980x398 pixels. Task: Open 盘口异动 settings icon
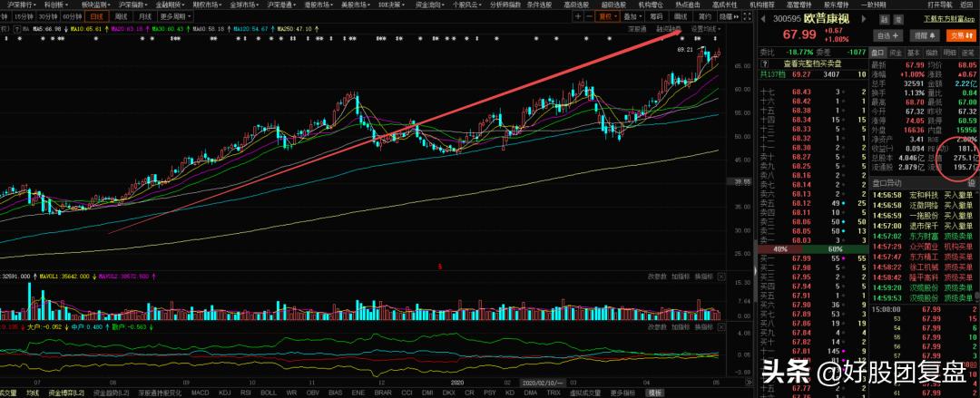point(971,183)
